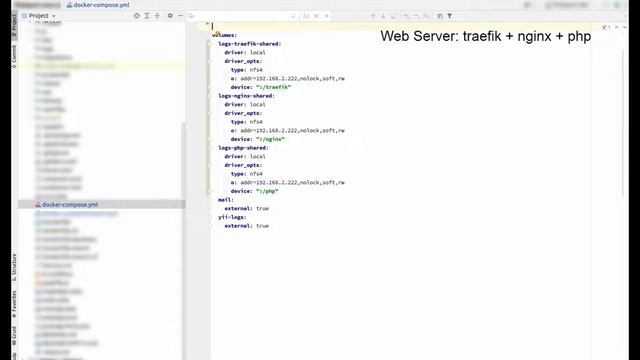Collapse the logs-nginx-shared block fold marker

pyautogui.click(x=209, y=96)
